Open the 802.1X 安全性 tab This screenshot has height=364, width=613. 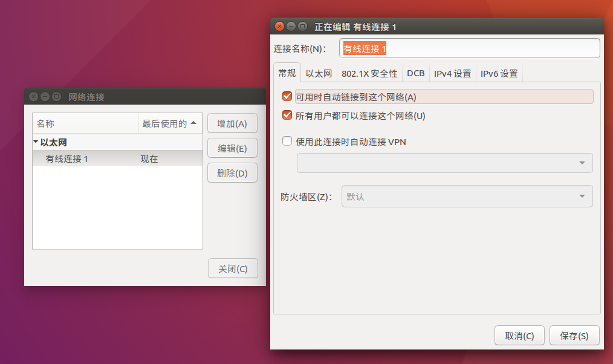(x=369, y=74)
